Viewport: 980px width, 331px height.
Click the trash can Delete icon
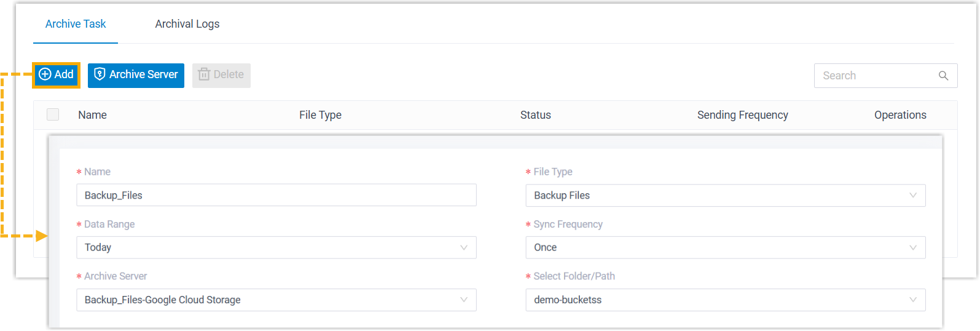coord(204,74)
